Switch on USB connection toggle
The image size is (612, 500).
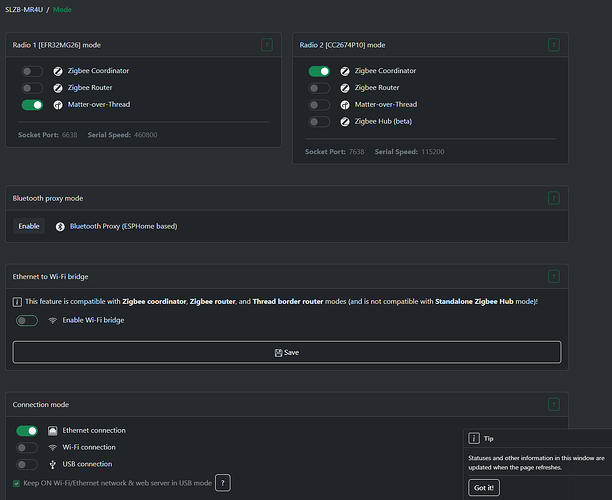point(27,464)
